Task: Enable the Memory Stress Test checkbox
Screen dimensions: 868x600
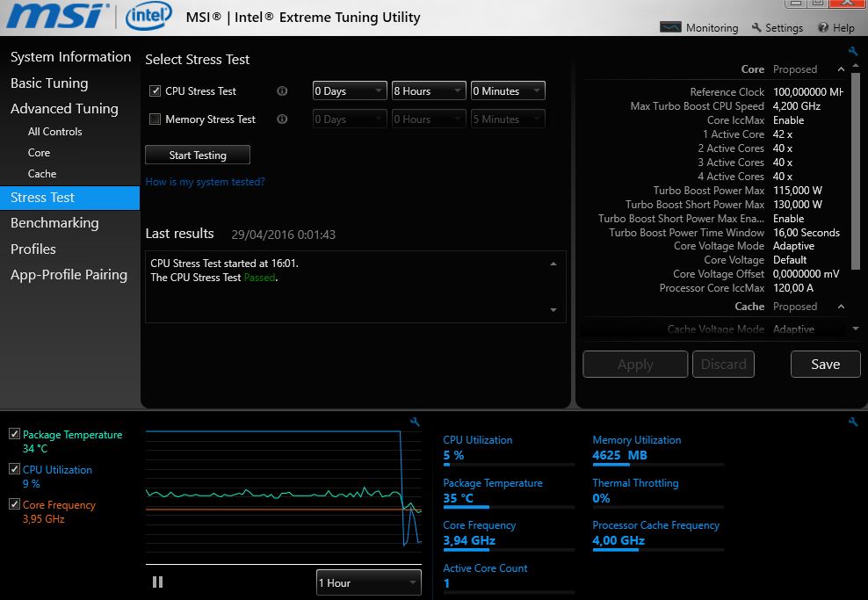Action: (x=156, y=119)
